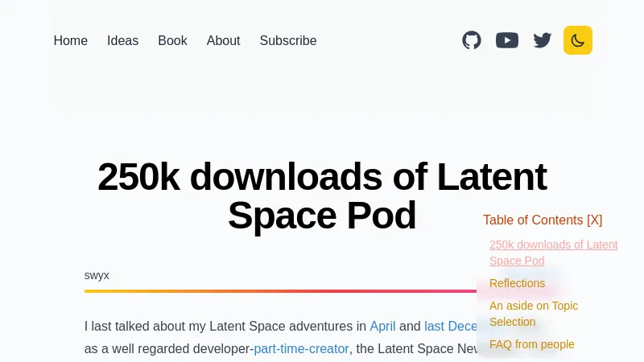644x362 pixels.
Task: Navigate to the Book page
Action: (172, 40)
